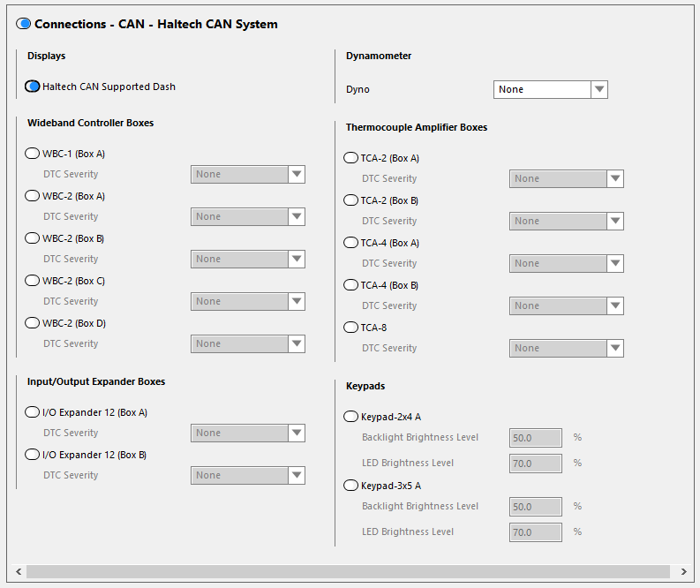Open TCA-8 DTC Severity dropdown

tap(567, 348)
